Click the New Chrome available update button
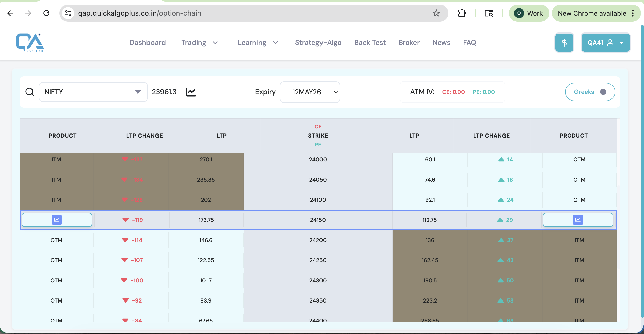The height and width of the screenshot is (334, 644). tap(592, 13)
